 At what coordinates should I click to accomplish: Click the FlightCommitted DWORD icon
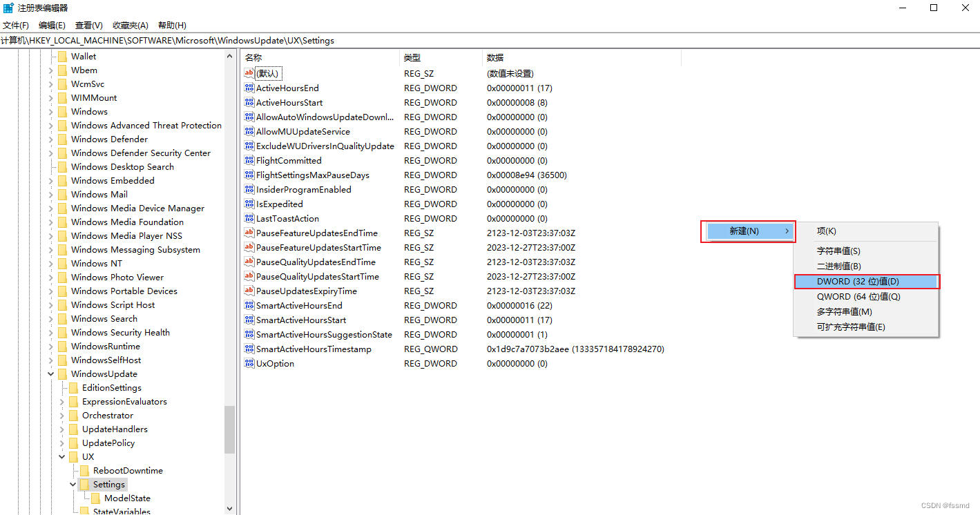[x=249, y=160]
